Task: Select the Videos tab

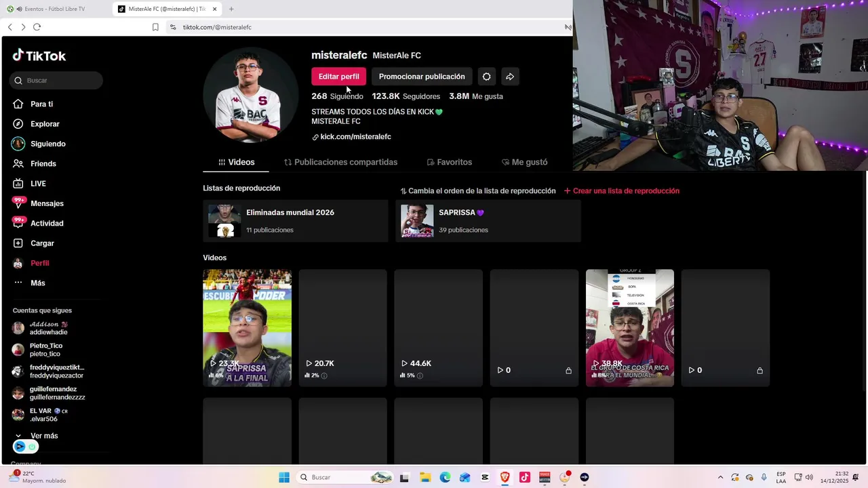Action: pos(236,163)
